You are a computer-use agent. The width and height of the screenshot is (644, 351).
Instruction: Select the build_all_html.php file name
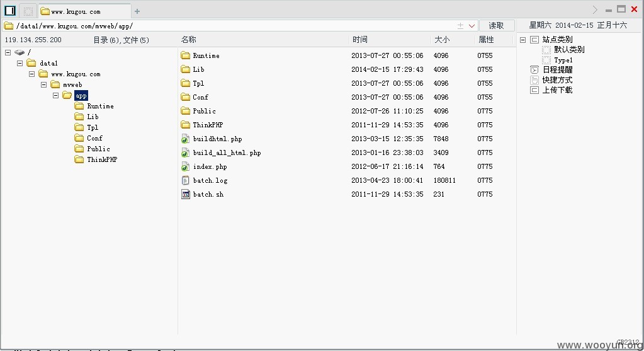point(227,153)
